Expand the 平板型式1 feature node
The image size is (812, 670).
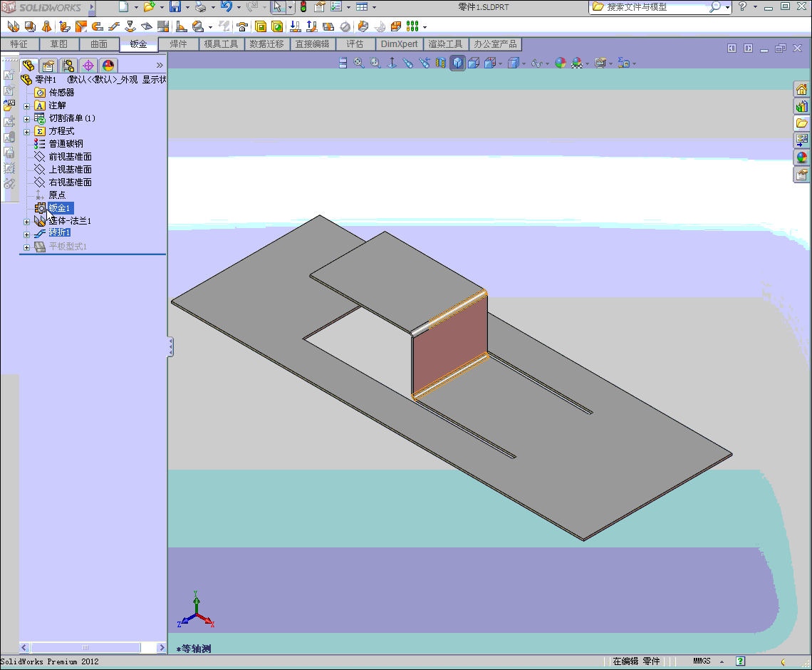pyautogui.click(x=27, y=248)
